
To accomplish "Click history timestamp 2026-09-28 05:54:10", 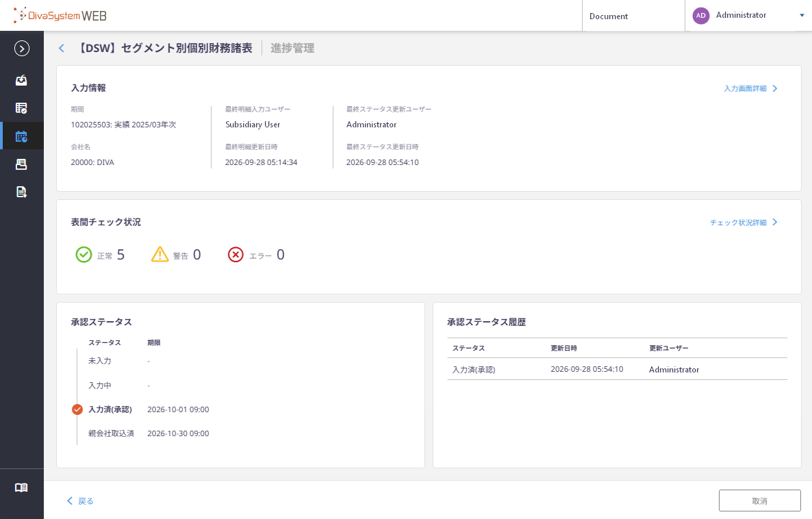I will click(587, 369).
